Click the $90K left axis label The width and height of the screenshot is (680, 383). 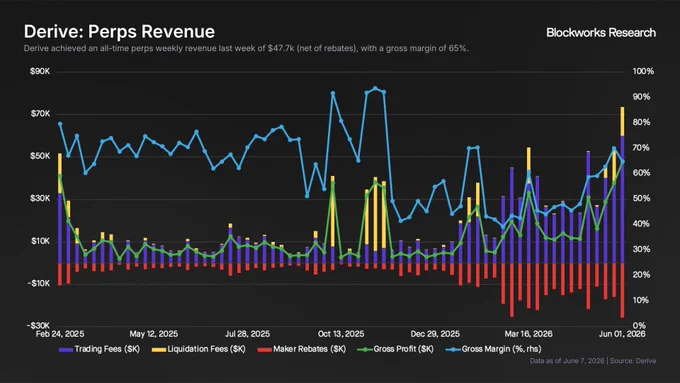point(40,72)
